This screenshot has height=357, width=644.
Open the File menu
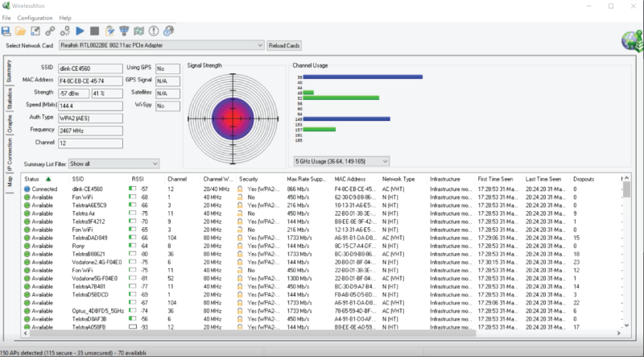[x=6, y=18]
